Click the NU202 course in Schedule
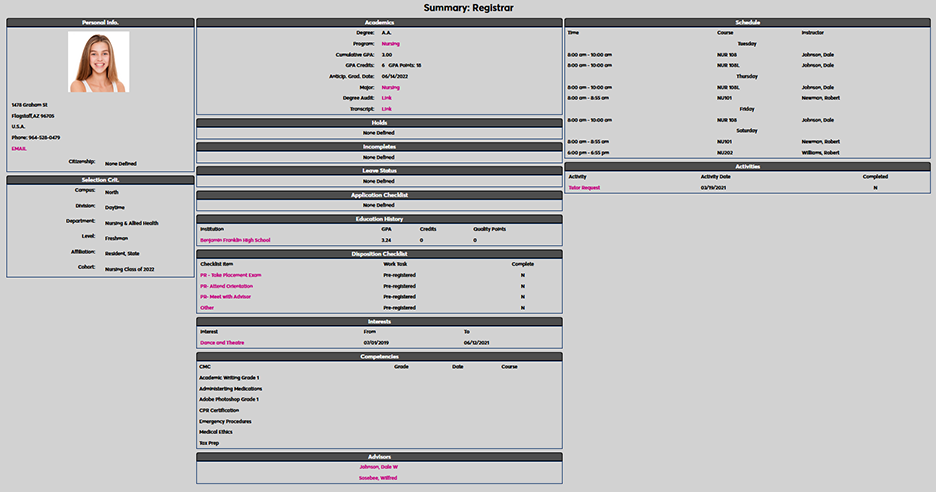 coord(725,153)
